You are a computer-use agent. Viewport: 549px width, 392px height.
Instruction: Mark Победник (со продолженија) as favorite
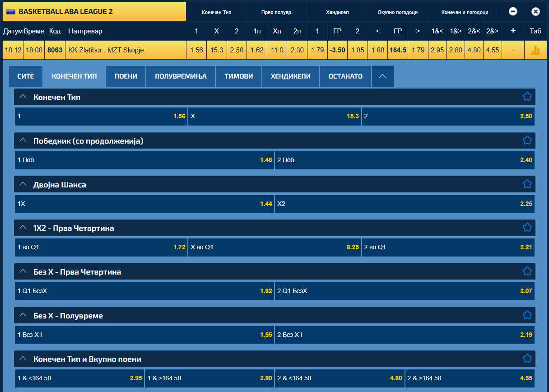[527, 140]
